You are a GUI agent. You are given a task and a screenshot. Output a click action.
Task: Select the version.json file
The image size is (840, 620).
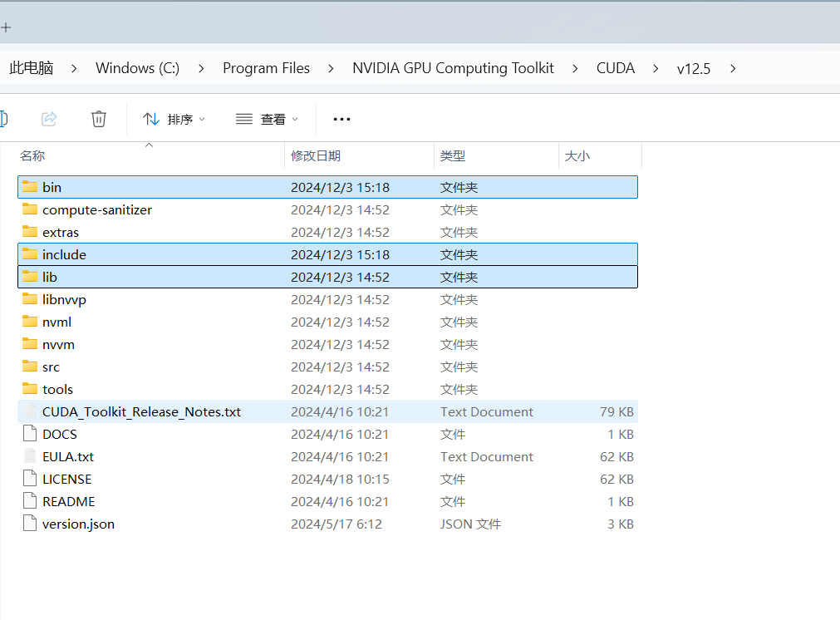[77, 524]
